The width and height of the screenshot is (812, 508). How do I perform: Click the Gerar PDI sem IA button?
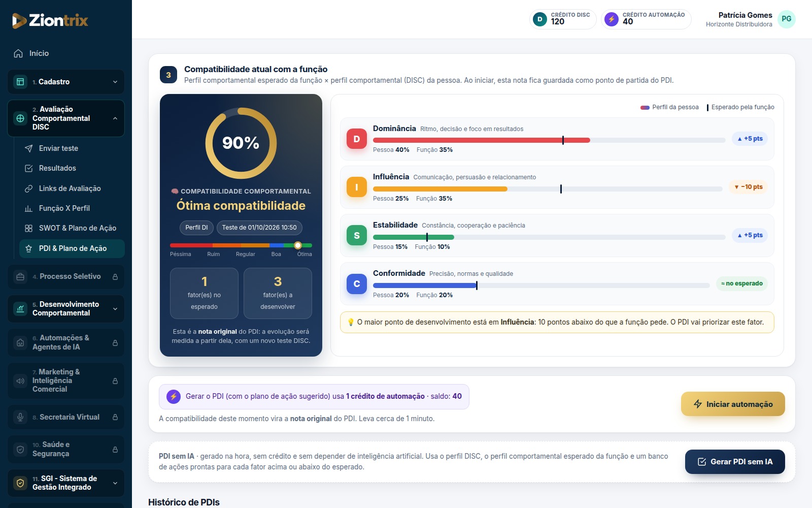coord(735,462)
